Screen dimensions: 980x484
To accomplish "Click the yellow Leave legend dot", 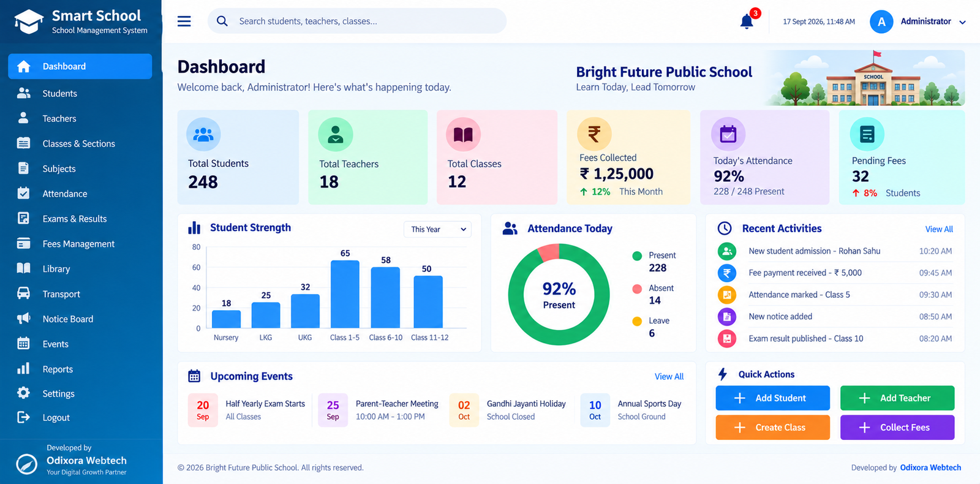I will (637, 321).
